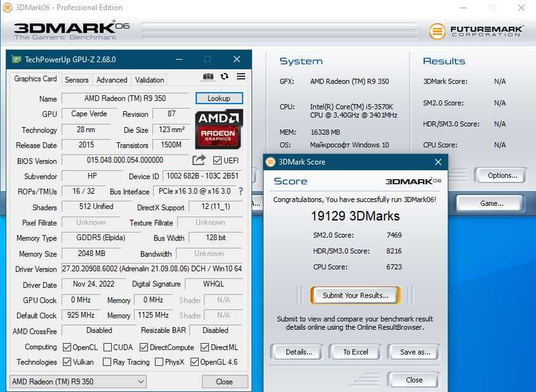The height and width of the screenshot is (392, 536).
Task: Take a GPU-Z screenshot with camera icon
Action: point(208,76)
